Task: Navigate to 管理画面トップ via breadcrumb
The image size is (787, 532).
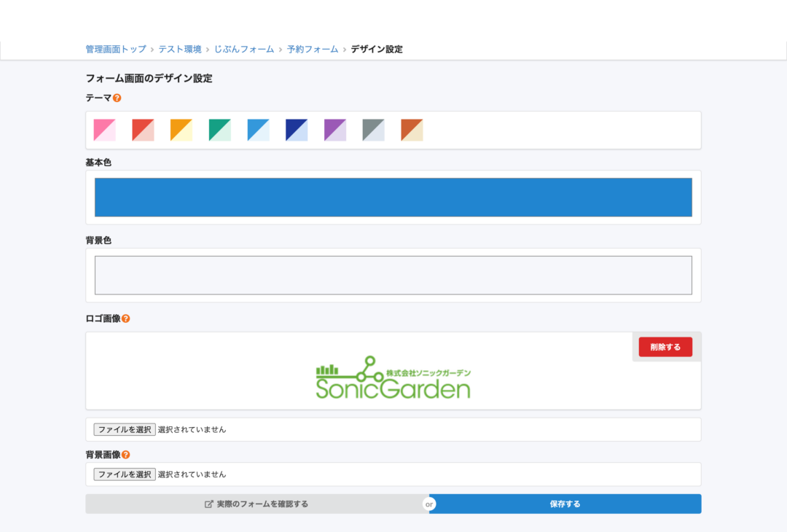Action: [112, 49]
